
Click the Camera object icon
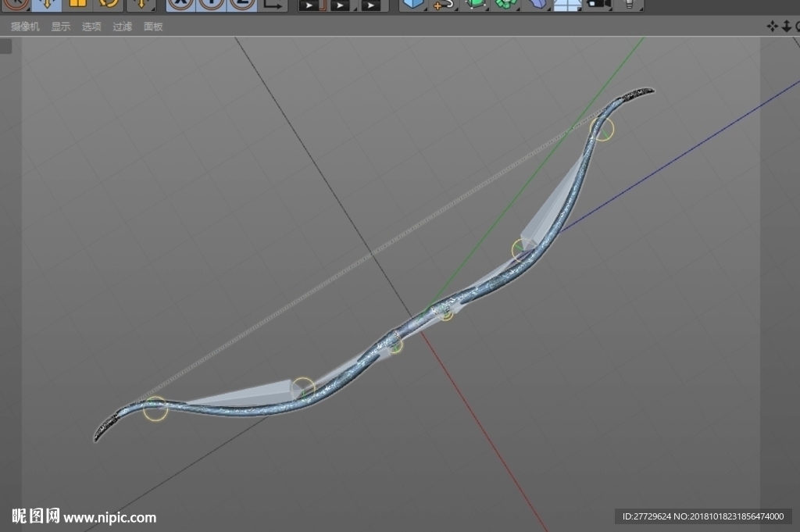[598, 5]
